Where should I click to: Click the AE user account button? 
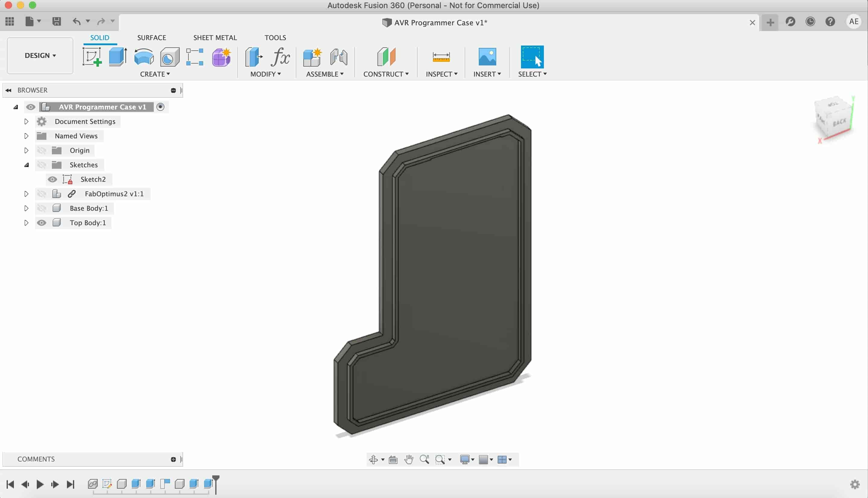coord(854,21)
